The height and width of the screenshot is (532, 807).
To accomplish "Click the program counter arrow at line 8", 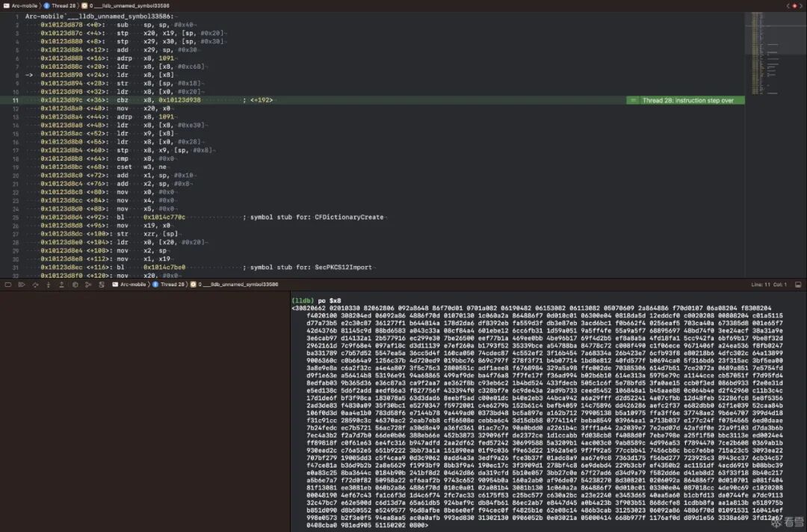I will pos(29,75).
